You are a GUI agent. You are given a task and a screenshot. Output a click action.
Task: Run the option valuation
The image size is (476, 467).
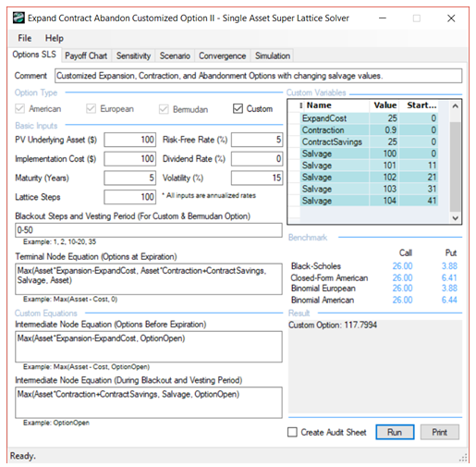395,432
